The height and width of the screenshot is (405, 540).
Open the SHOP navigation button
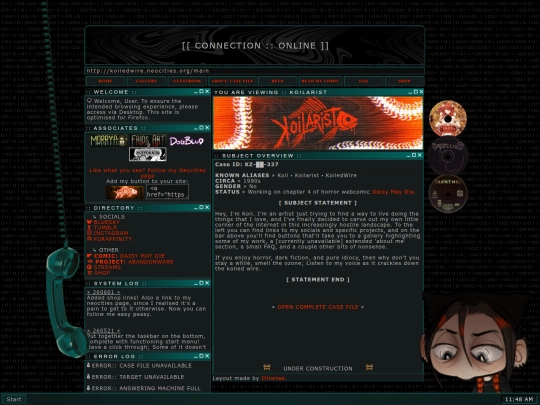click(x=404, y=81)
